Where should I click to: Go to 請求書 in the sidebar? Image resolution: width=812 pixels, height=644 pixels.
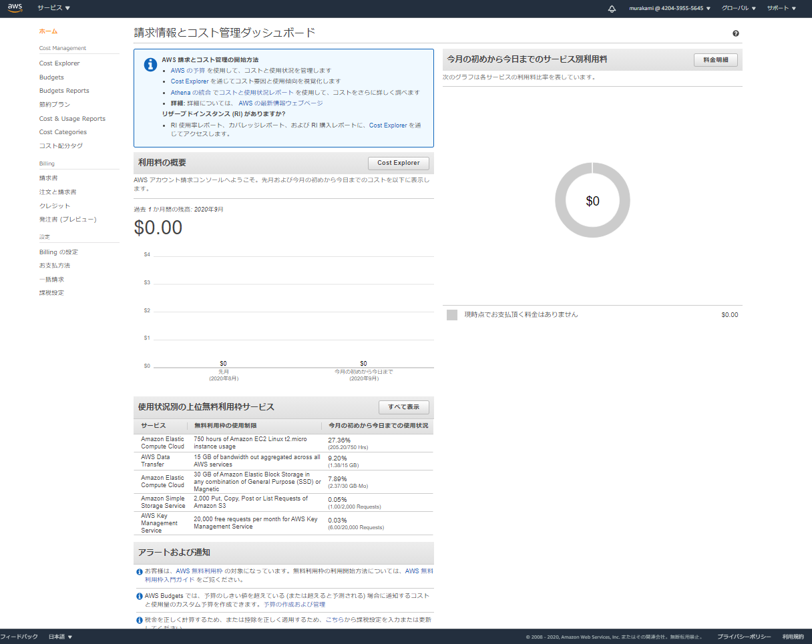tap(48, 178)
